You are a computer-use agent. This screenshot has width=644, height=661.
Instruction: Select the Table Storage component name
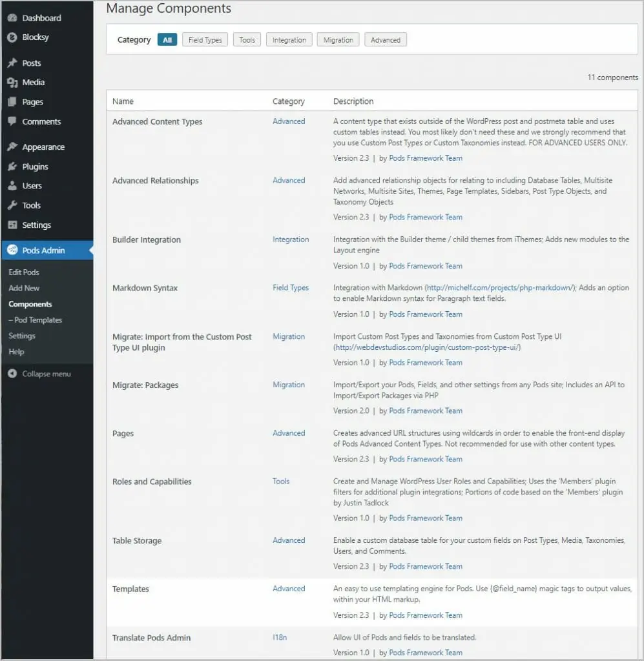[x=137, y=540]
